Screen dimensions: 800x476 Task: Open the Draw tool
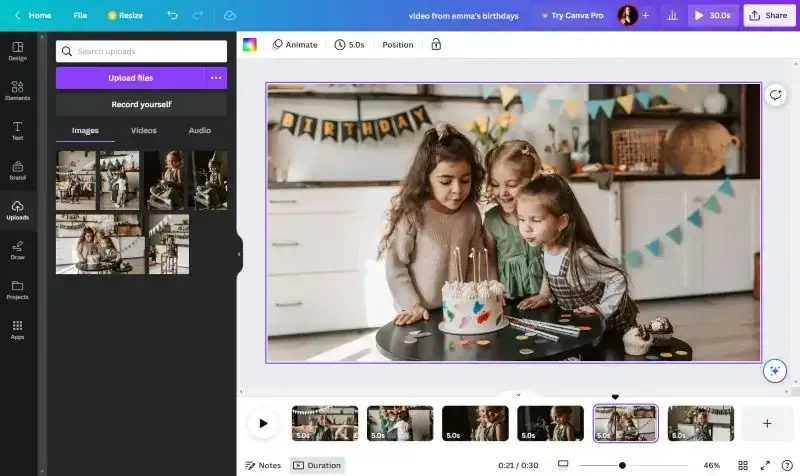[x=17, y=249]
